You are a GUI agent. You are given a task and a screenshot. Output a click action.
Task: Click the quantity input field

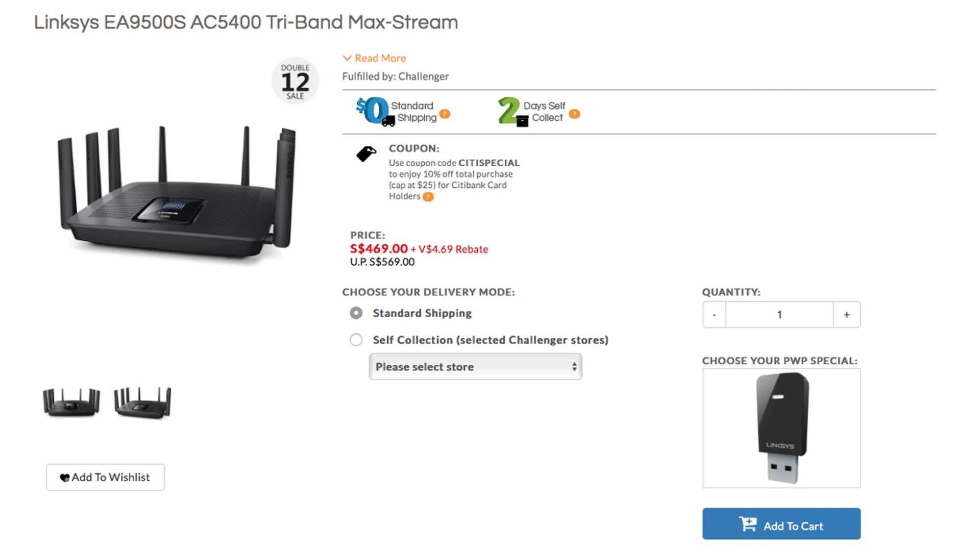click(779, 315)
